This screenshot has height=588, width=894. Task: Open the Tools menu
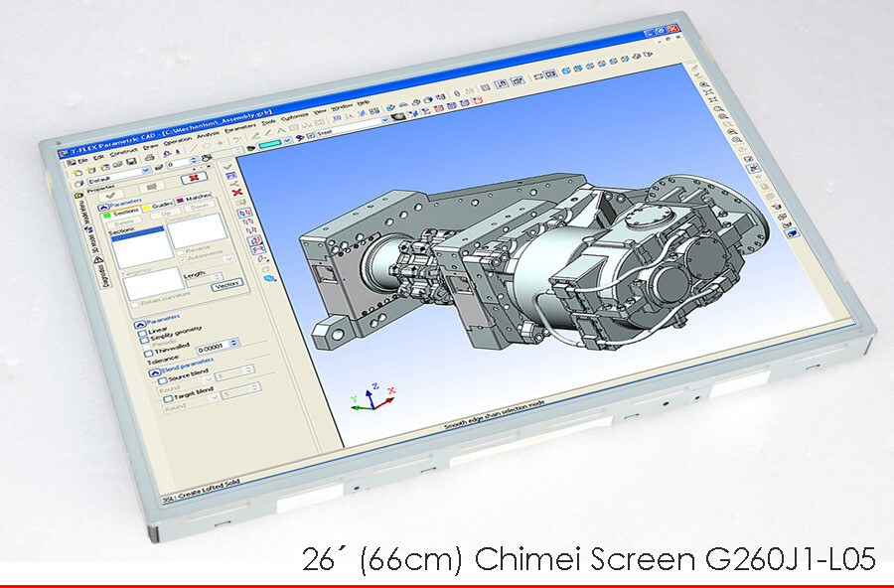[268, 122]
